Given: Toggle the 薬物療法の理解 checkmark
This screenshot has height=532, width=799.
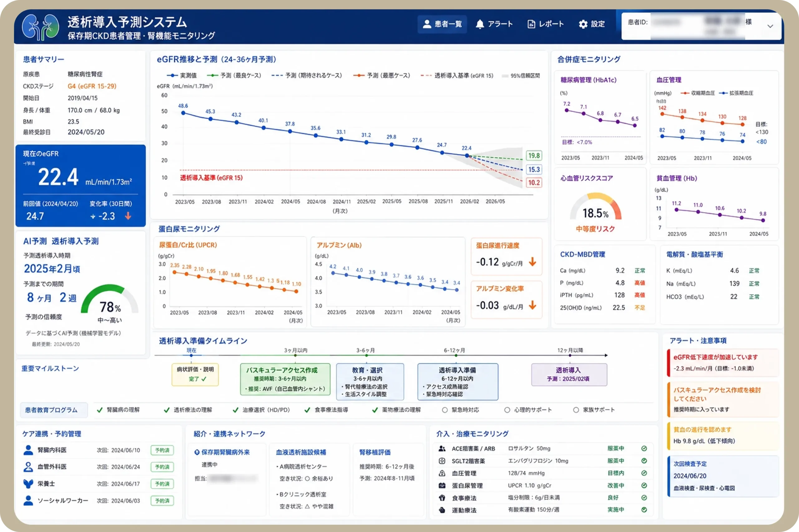Looking at the screenshot, I should pos(375,410).
